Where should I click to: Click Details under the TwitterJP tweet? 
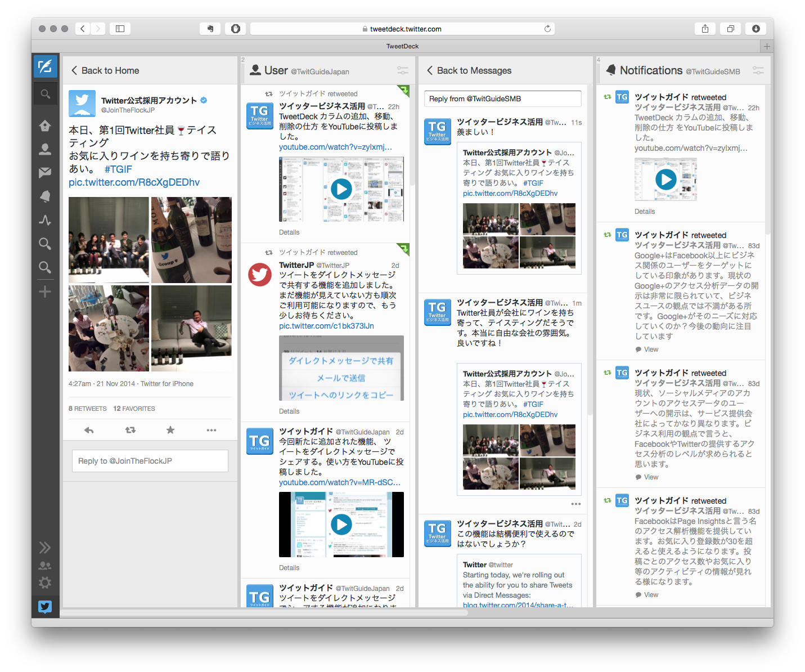(289, 411)
